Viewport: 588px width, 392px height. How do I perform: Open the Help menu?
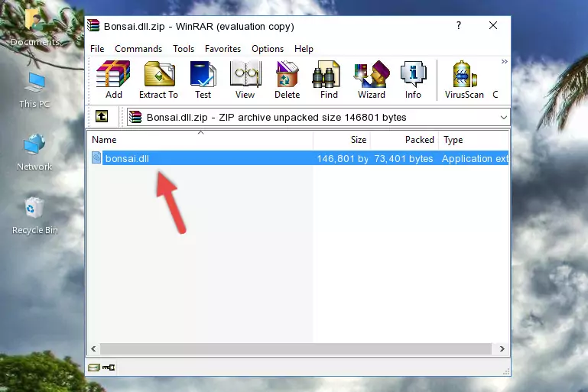click(304, 49)
